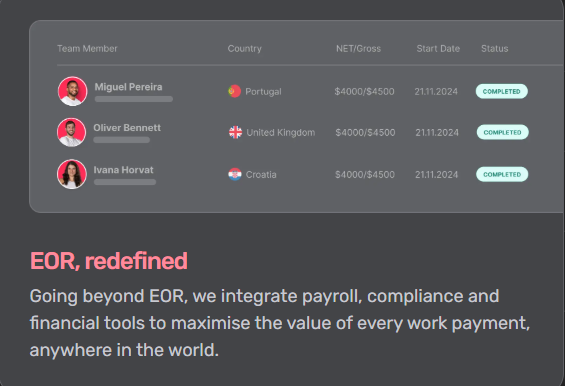Click the NET/Gross column header
This screenshot has height=386, width=565.
click(x=359, y=49)
